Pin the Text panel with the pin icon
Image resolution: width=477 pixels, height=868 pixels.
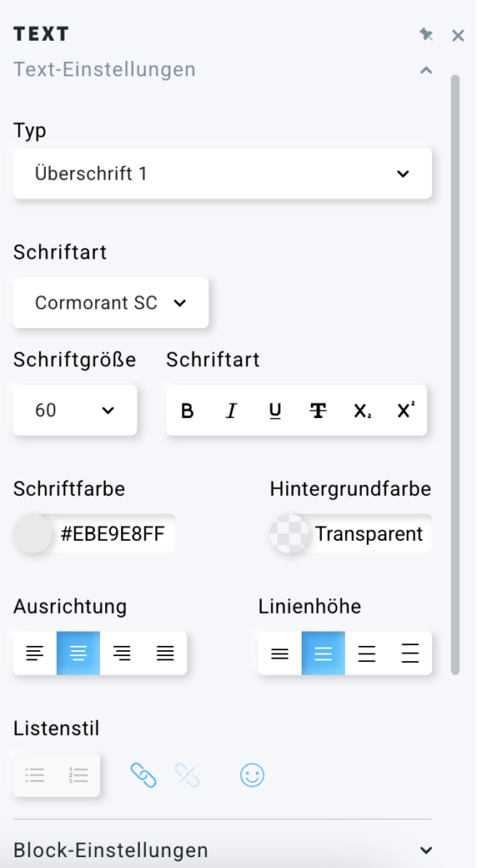click(x=425, y=36)
